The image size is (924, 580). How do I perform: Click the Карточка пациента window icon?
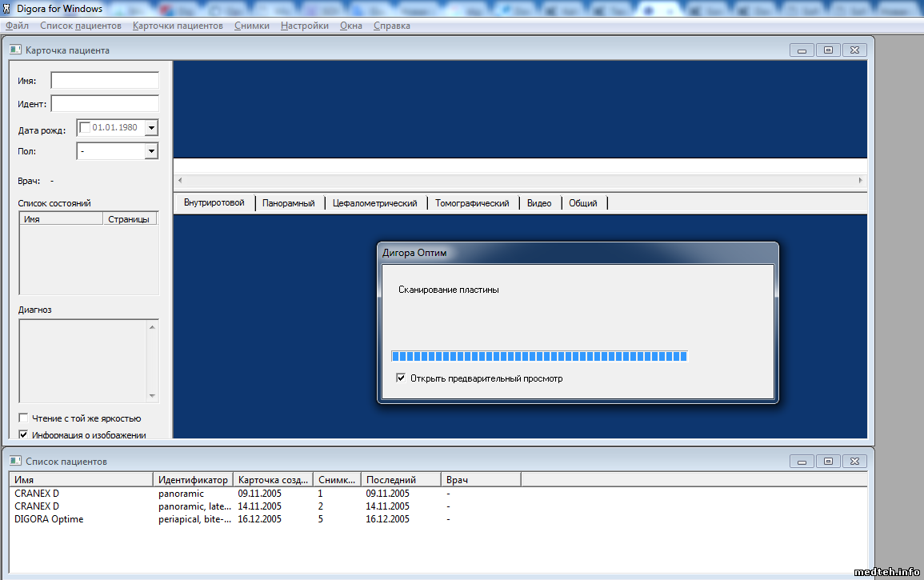point(15,50)
